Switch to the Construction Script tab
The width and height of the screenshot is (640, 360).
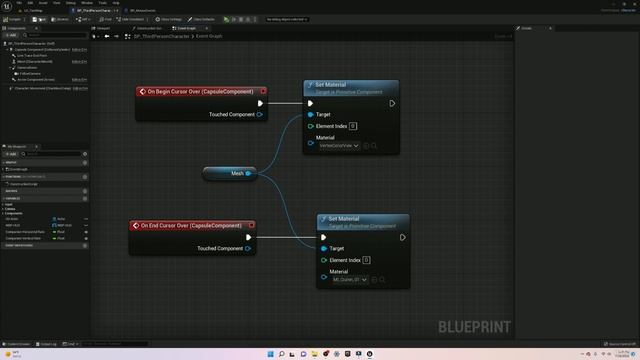pos(147,28)
